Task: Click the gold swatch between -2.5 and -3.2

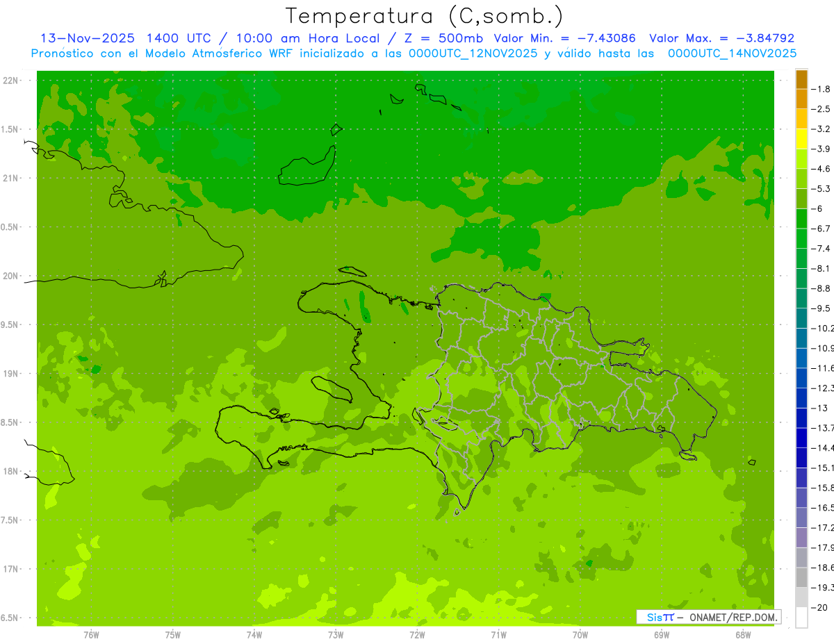Action: click(801, 119)
